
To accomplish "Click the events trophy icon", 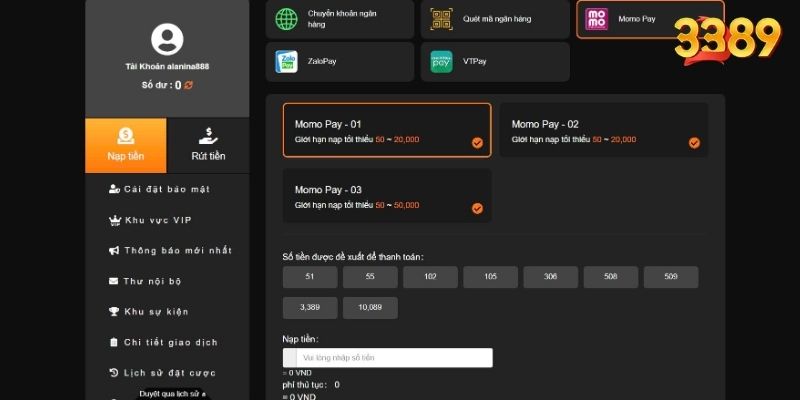I will 114,312.
